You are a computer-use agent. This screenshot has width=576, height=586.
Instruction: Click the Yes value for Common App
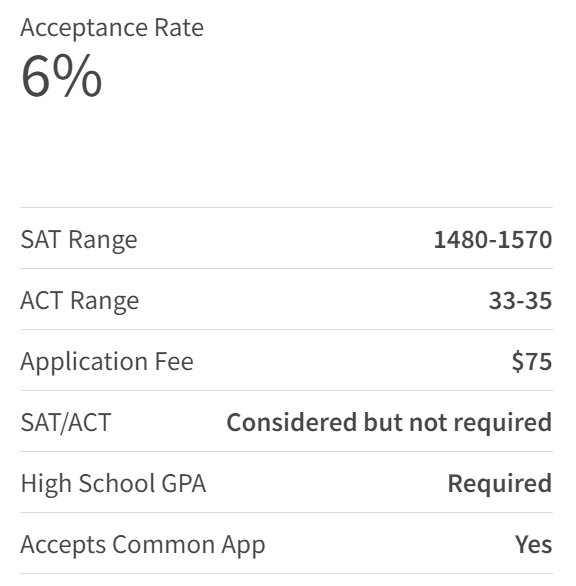pyautogui.click(x=533, y=544)
